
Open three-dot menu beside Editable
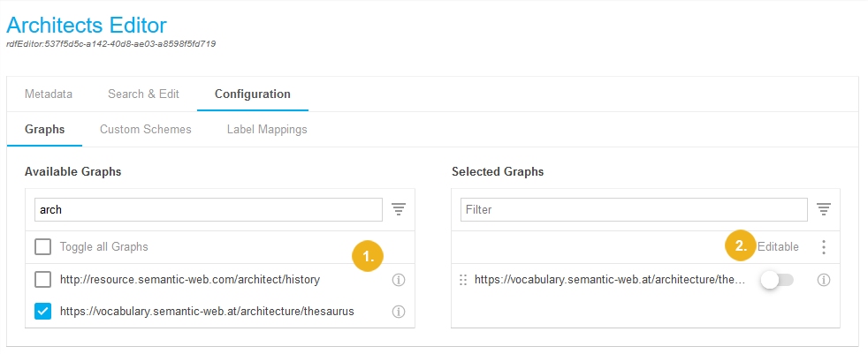824,247
